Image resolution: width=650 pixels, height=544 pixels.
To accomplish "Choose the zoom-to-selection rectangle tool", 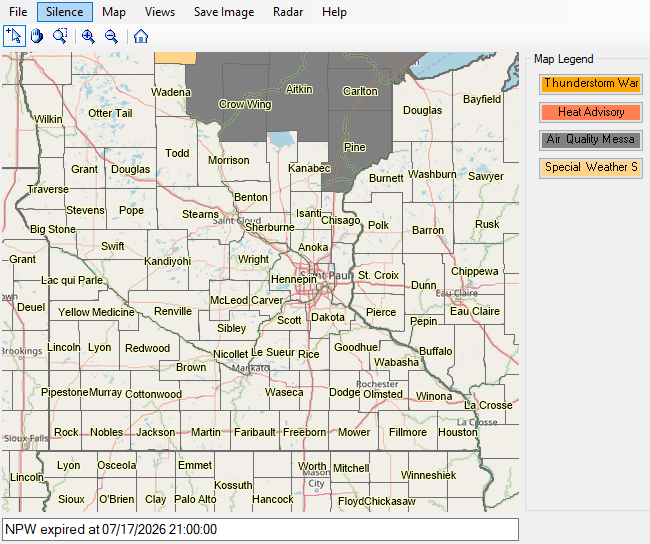I will coord(60,36).
